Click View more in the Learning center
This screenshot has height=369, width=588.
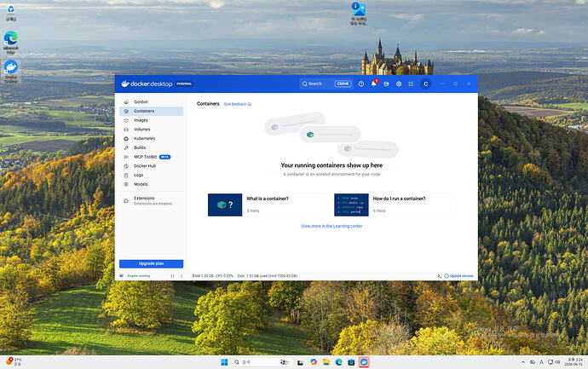pyautogui.click(x=331, y=226)
